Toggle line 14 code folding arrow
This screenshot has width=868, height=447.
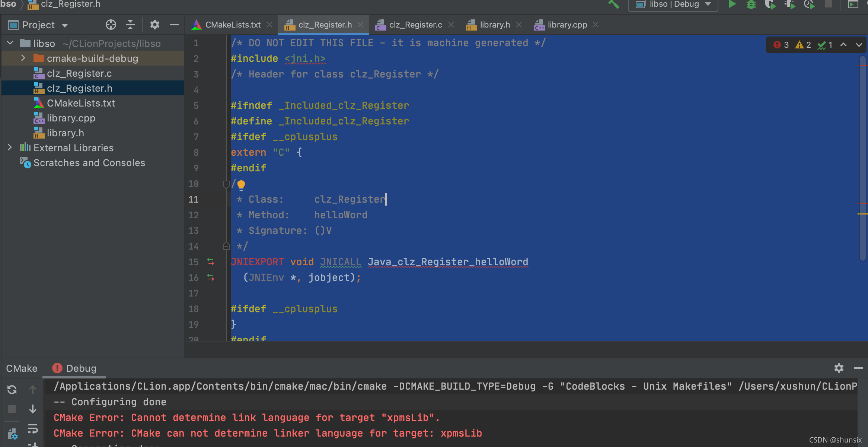point(225,246)
